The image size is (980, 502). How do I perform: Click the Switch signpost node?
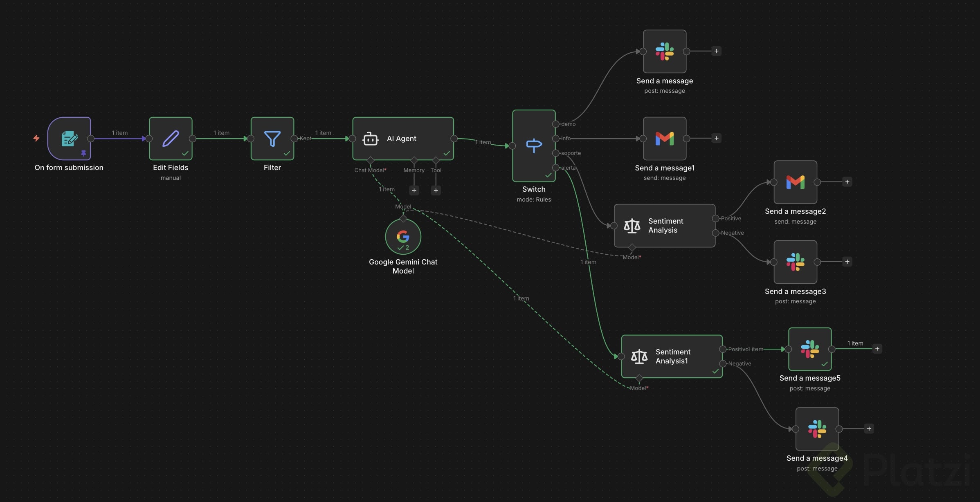[533, 146]
